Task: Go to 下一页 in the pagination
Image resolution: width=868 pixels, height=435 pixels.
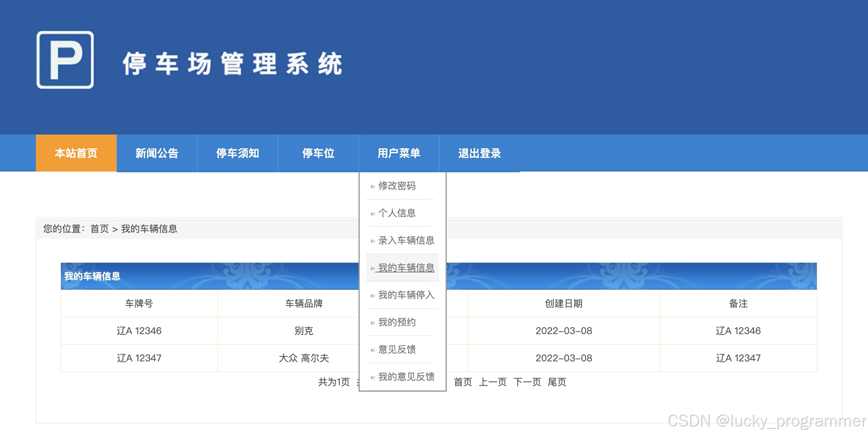Action: coord(527,382)
